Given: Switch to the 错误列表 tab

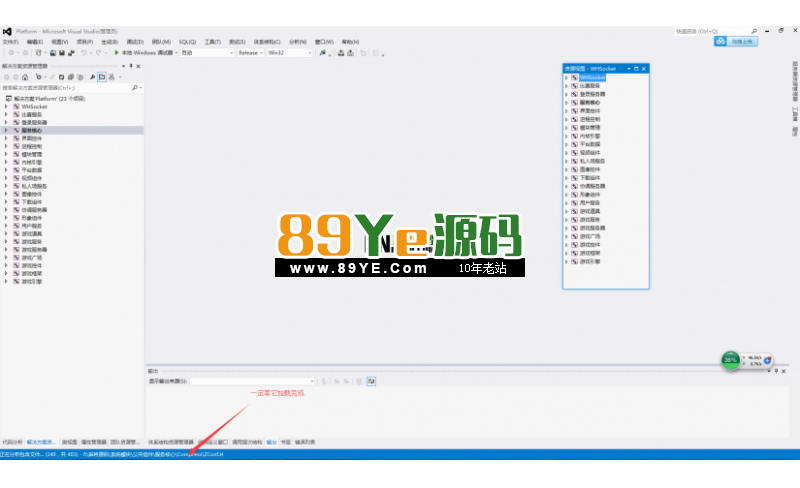Looking at the screenshot, I should point(305,442).
